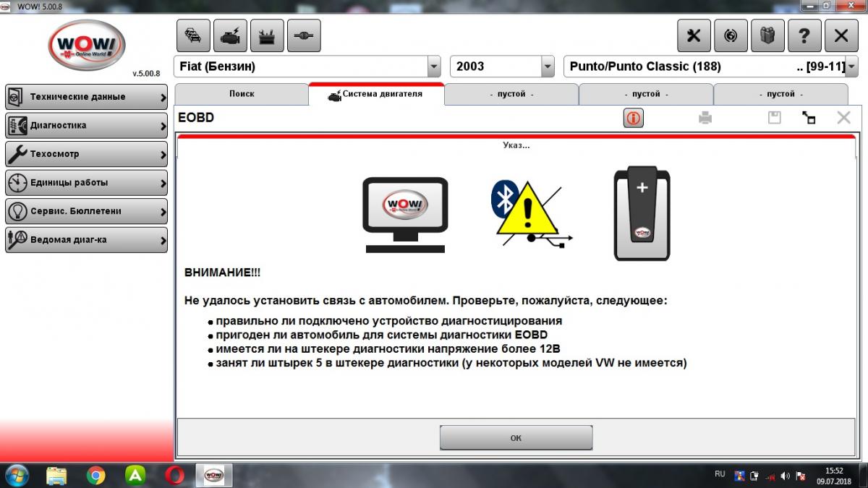Open Техосмотр menu
This screenshot has height=488, width=868.
click(86, 154)
